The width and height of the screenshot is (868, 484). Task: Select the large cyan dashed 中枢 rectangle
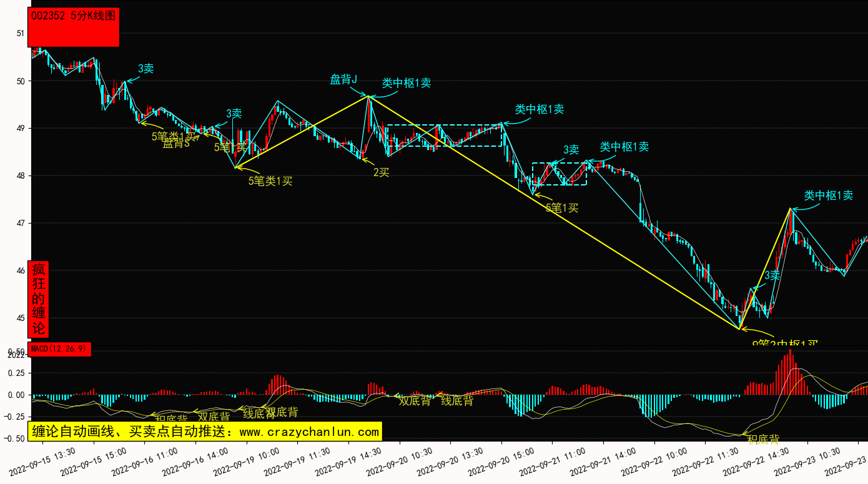pyautogui.click(x=445, y=136)
